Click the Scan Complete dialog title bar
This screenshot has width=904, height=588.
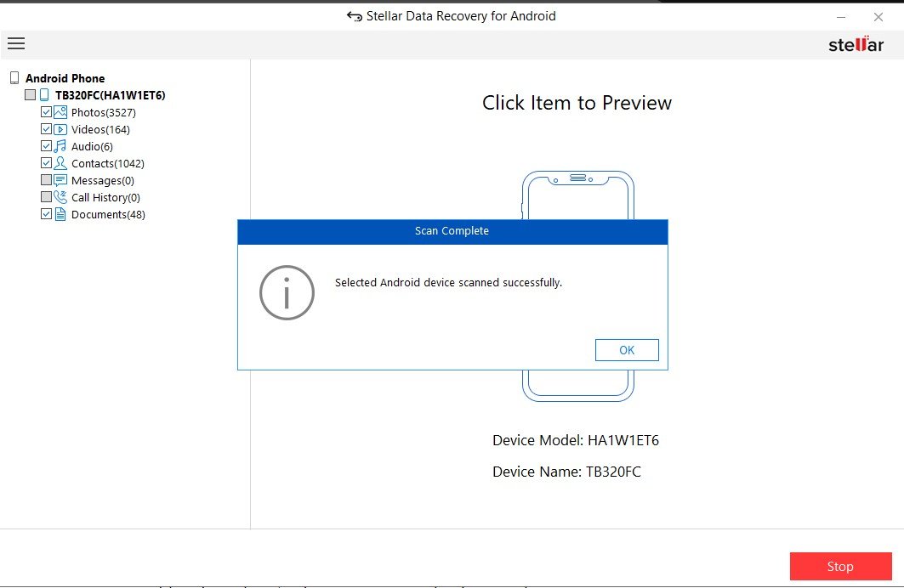tap(452, 231)
